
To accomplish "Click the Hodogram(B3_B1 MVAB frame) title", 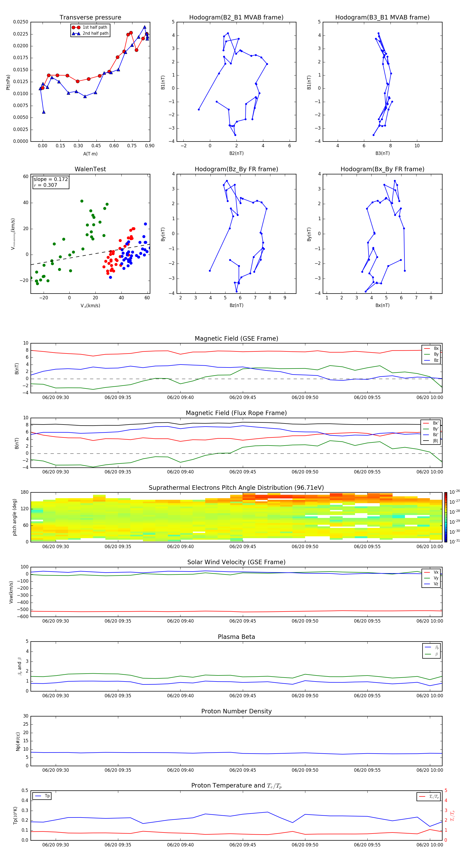I will coord(382,17).
